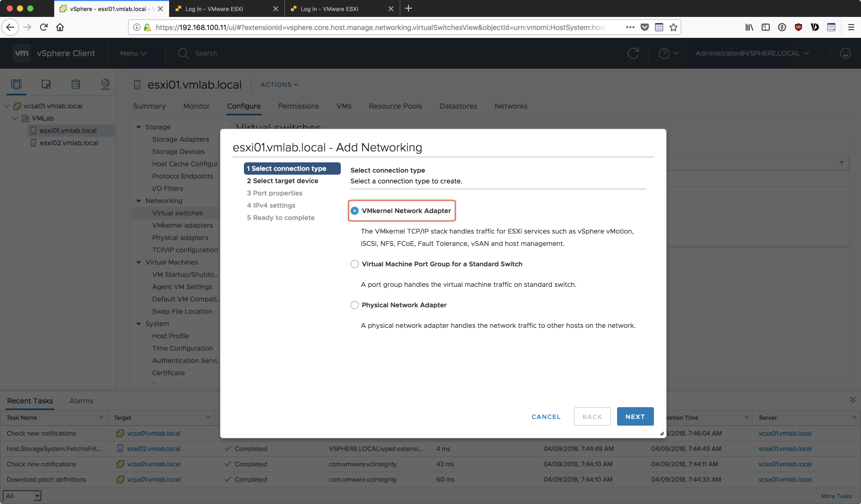Select Virtual Machine Port Group for Standard Switch

pos(355,264)
